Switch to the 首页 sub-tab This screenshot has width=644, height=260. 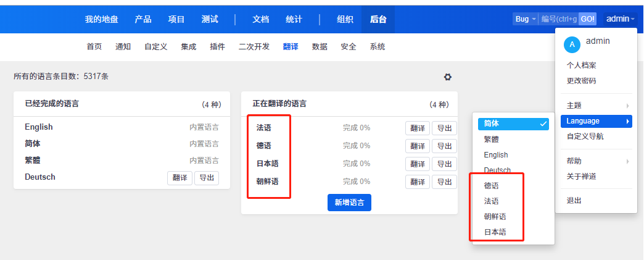pyautogui.click(x=94, y=47)
